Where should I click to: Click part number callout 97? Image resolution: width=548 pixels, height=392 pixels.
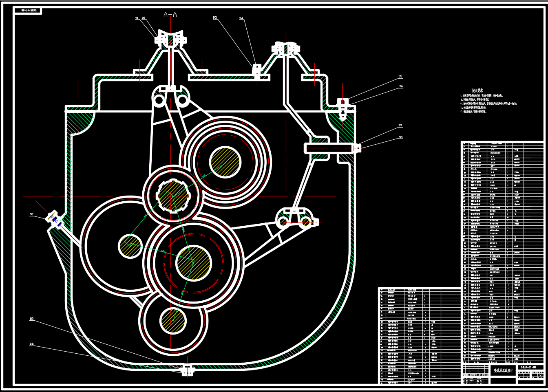[x=400, y=126]
